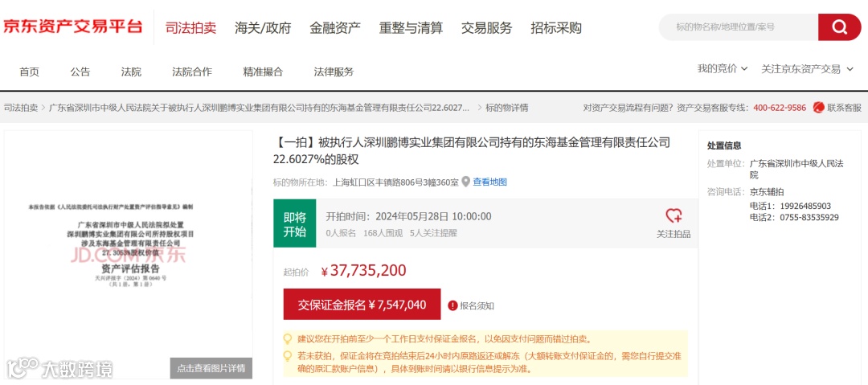The image size is (868, 385).
Task: Click the address 上海虹口区丰镇路806号3幢360室
Action: click(x=395, y=182)
